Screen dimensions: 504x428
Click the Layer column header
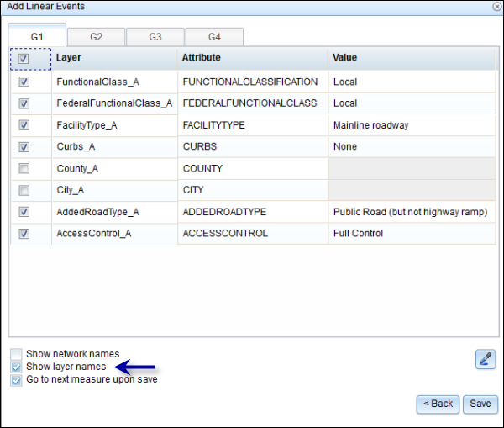click(x=114, y=58)
